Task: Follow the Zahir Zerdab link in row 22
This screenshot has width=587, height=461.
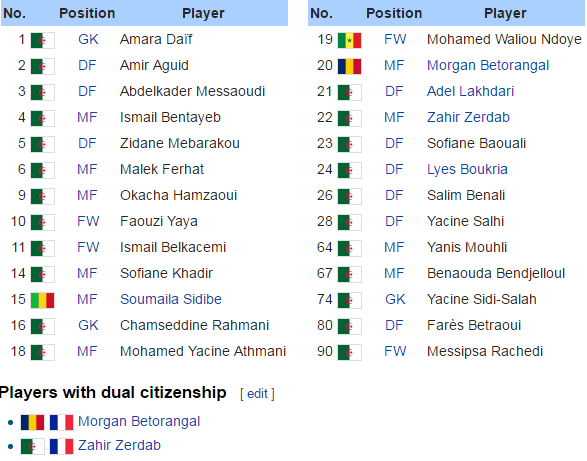Action: [468, 117]
